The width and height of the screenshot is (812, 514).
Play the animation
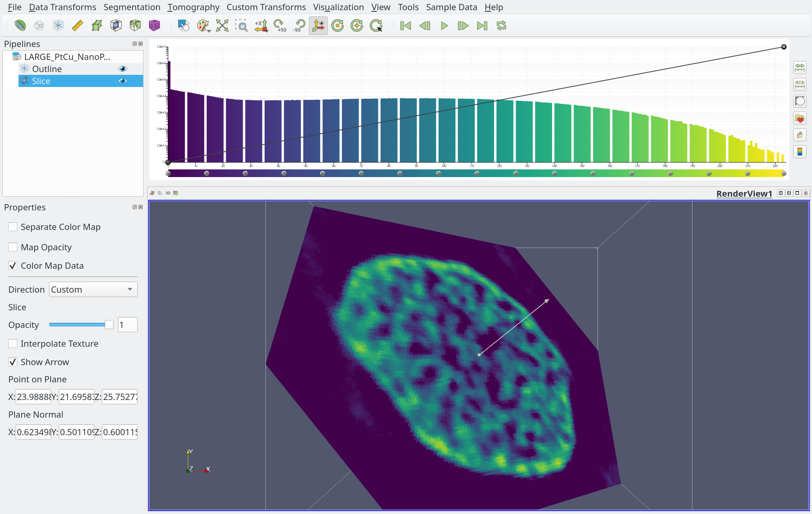(x=444, y=26)
